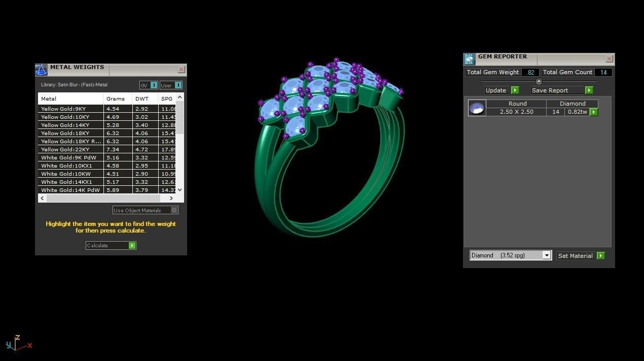
Task: Click the Metal Weights panel scale icon
Action: point(41,70)
